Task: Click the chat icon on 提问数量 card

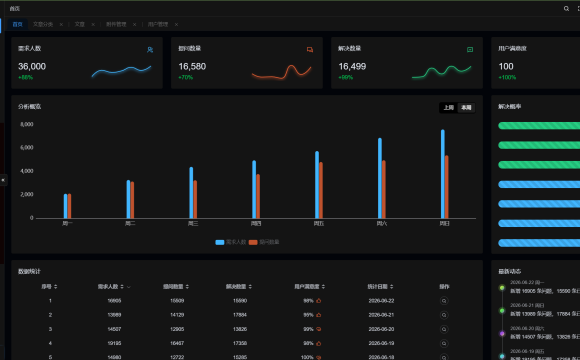Action: pos(310,50)
